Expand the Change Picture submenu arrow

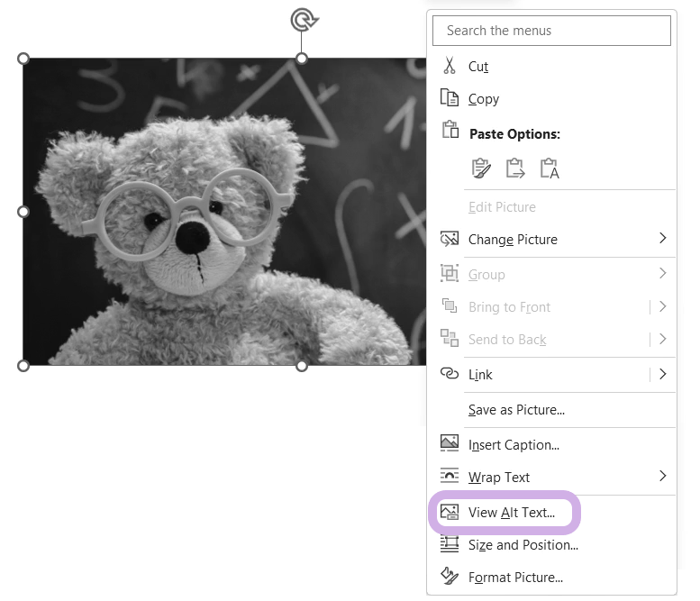662,239
